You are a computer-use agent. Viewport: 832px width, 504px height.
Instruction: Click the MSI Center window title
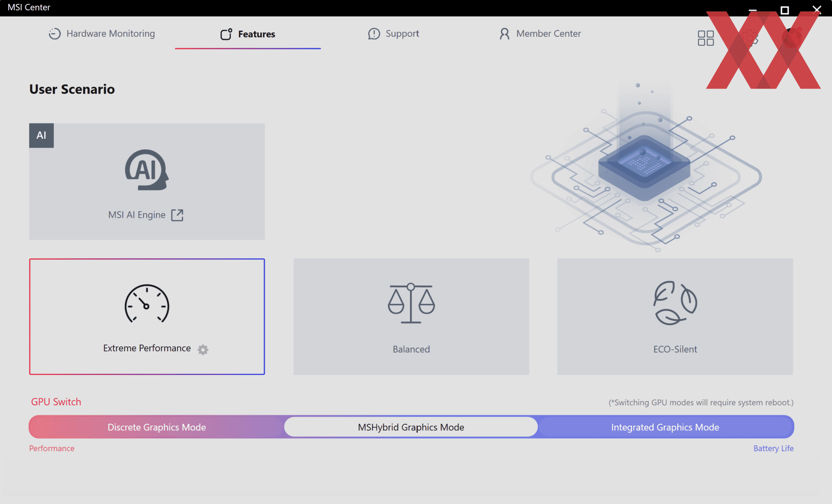pos(29,7)
